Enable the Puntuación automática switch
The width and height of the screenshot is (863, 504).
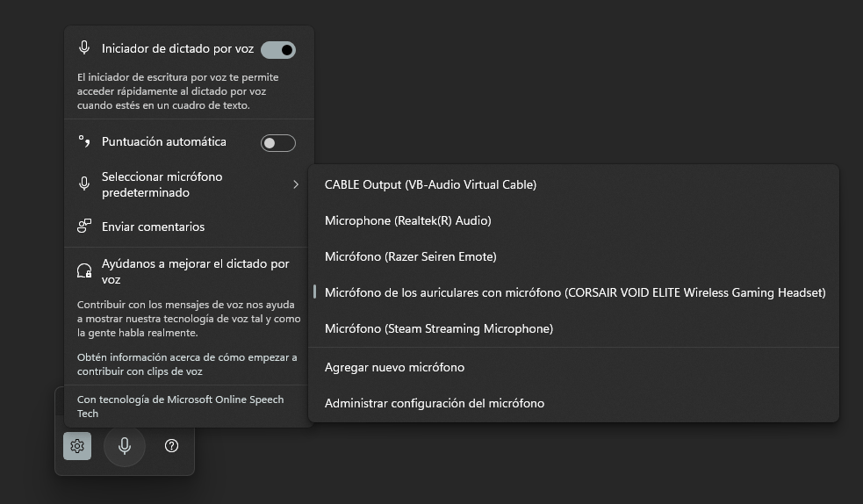click(278, 143)
